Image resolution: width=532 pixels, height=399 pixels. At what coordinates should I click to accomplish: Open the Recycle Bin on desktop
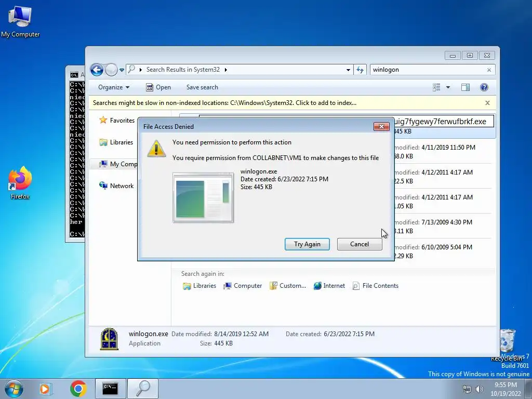(508, 344)
